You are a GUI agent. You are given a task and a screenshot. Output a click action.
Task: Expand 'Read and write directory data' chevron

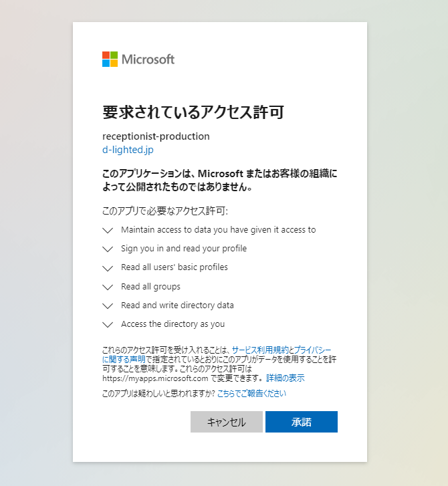coord(108,306)
